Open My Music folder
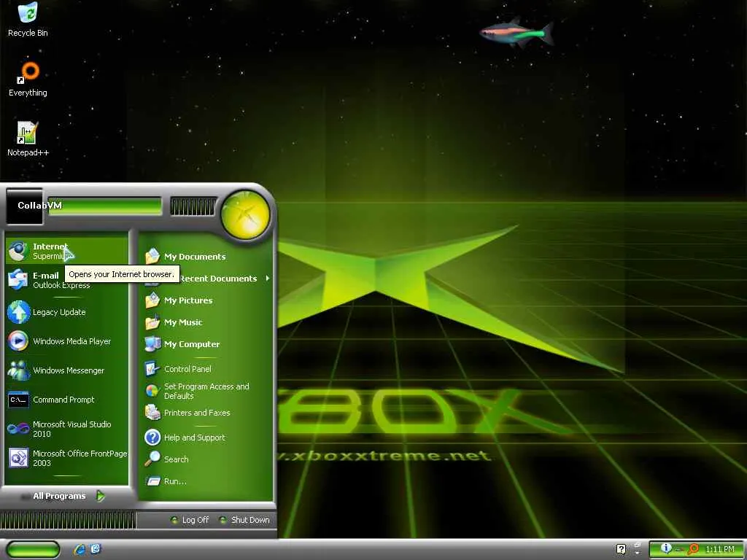 tap(206, 322)
